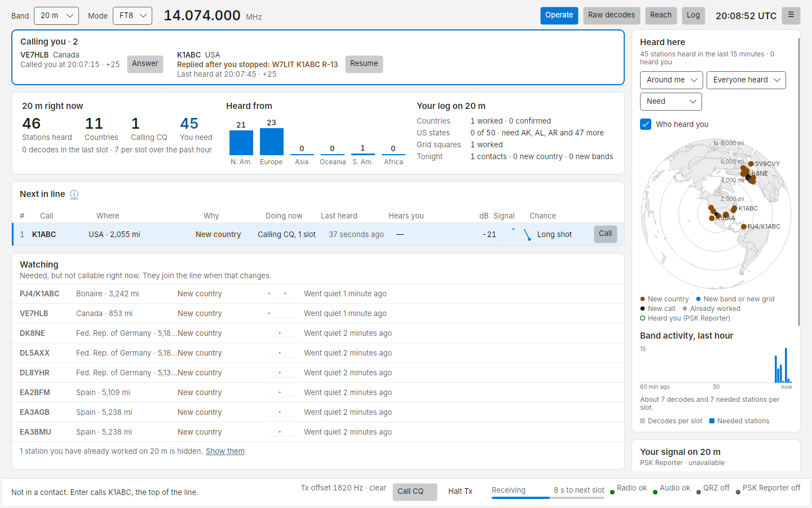This screenshot has width=812, height=508.
Task: Select the PJ4/K1ABC row in Watching
Action: (318, 294)
